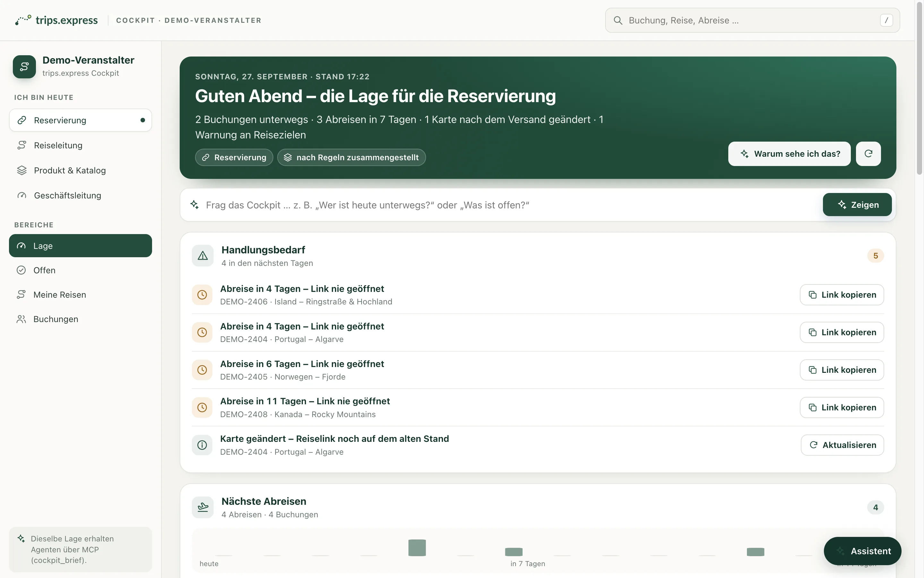This screenshot has height=578, width=924.
Task: Click the Zeigen button
Action: pos(857,205)
